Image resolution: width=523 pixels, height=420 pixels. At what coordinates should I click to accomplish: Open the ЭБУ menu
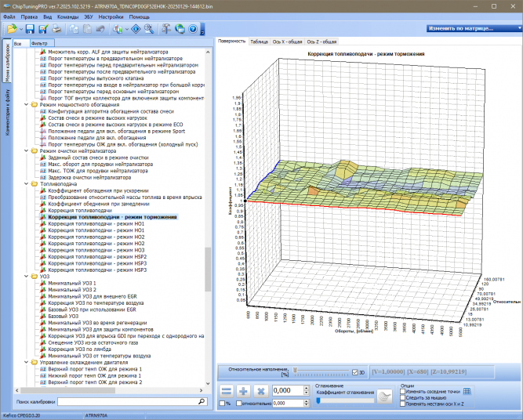(89, 16)
